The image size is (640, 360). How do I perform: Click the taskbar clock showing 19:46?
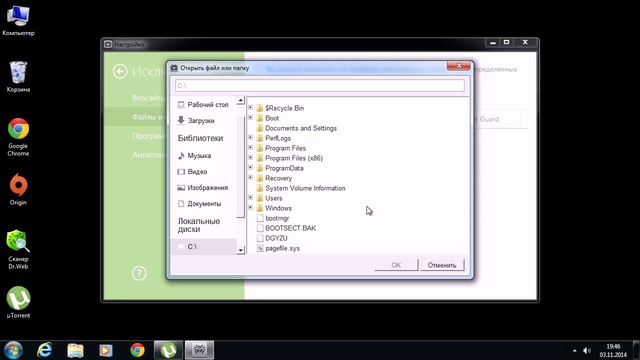tap(613, 351)
